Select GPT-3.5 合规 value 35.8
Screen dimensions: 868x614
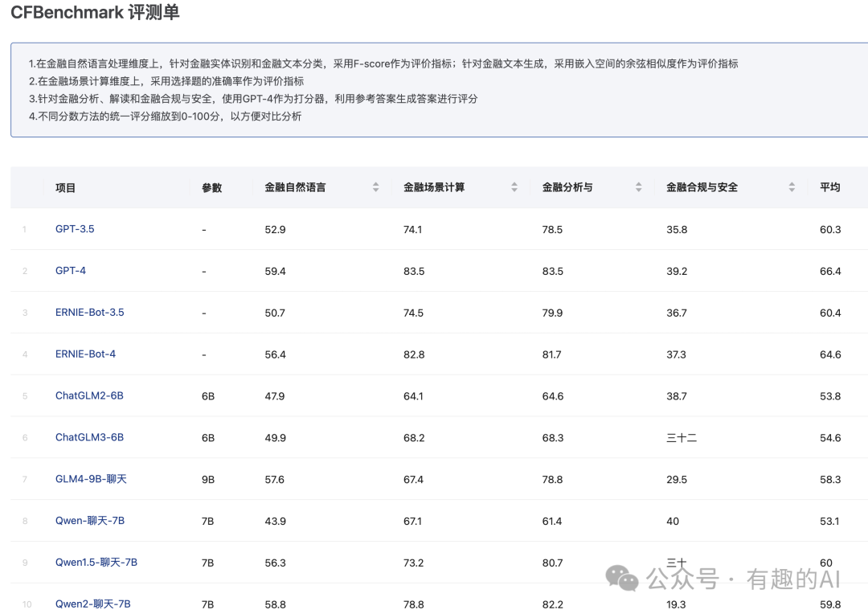point(677,229)
